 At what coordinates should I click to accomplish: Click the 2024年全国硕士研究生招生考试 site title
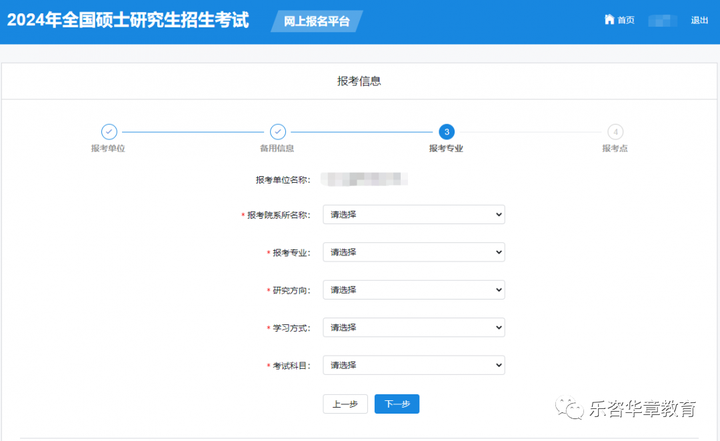pyautogui.click(x=128, y=20)
